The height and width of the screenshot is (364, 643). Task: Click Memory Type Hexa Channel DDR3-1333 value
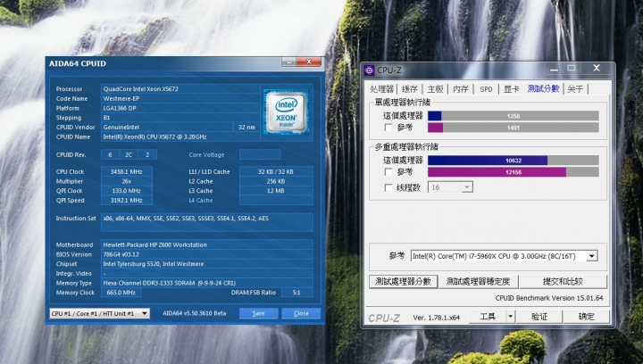point(207,283)
